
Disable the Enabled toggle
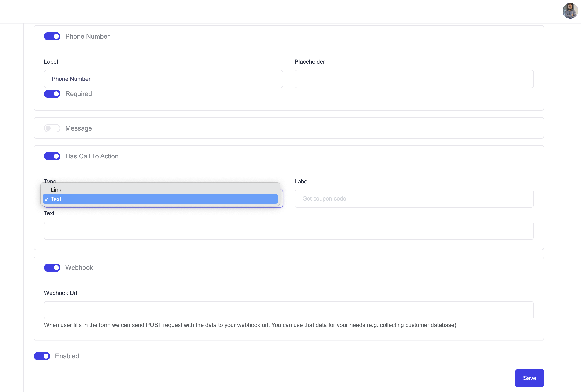tap(42, 356)
